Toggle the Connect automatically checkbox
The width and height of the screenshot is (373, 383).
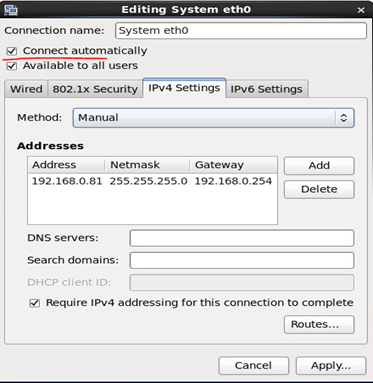click(x=12, y=51)
